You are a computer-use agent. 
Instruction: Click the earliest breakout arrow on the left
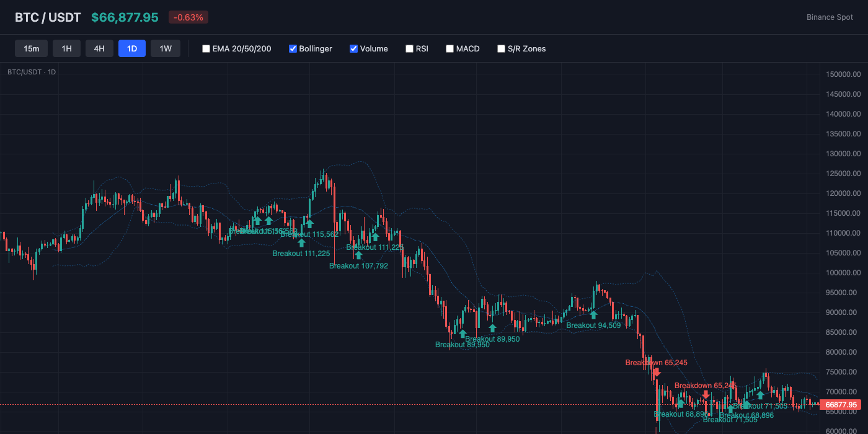pyautogui.click(x=257, y=221)
